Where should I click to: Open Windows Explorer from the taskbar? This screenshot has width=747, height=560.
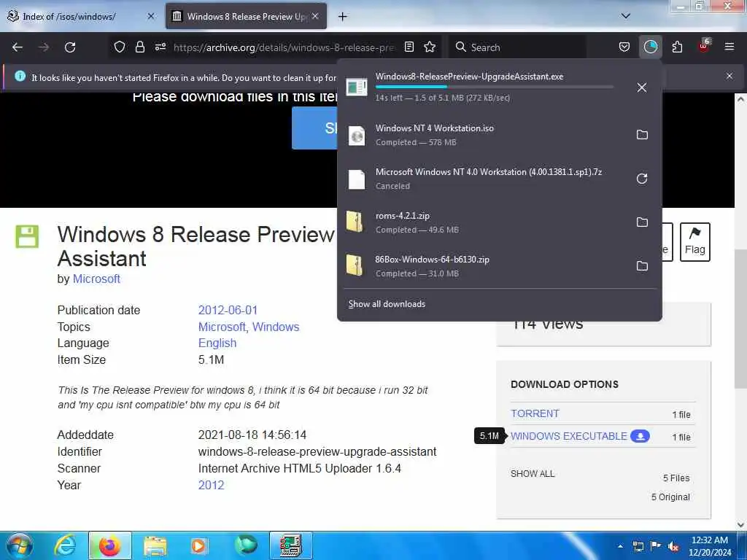[155, 545]
